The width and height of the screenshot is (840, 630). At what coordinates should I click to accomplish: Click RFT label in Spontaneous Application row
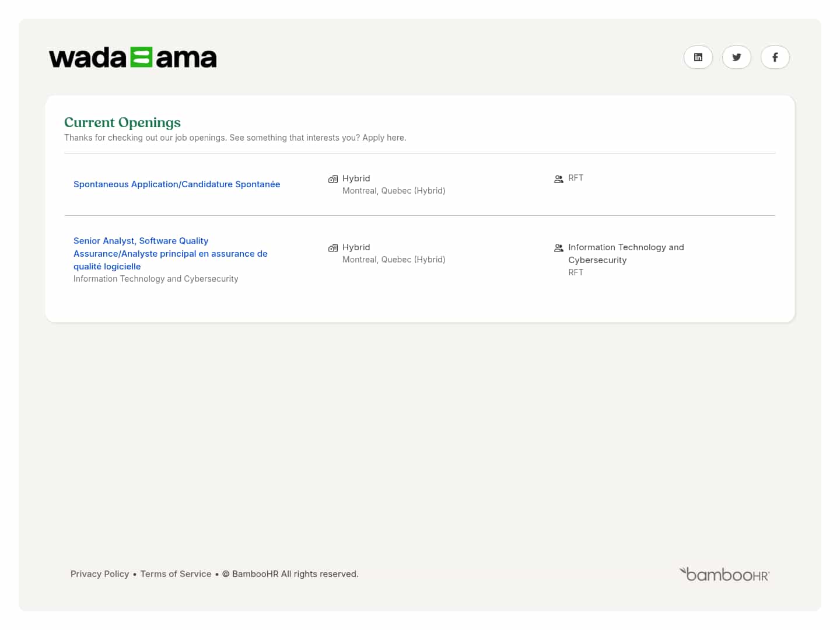576,178
